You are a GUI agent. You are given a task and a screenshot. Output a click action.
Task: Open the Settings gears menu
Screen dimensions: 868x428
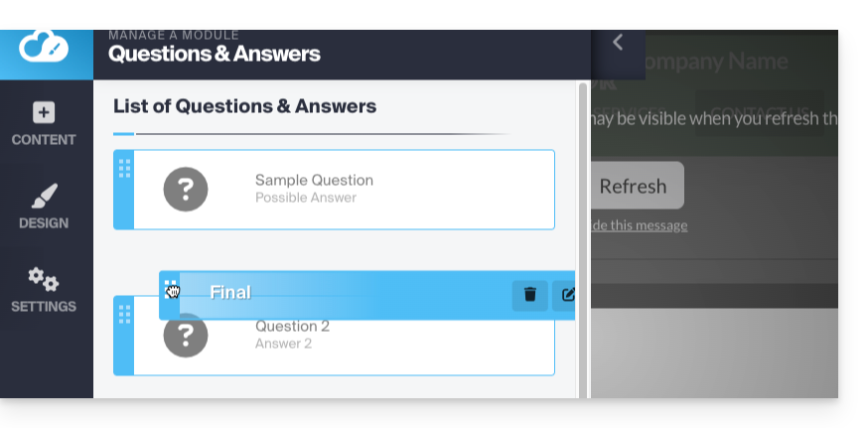coord(44,291)
